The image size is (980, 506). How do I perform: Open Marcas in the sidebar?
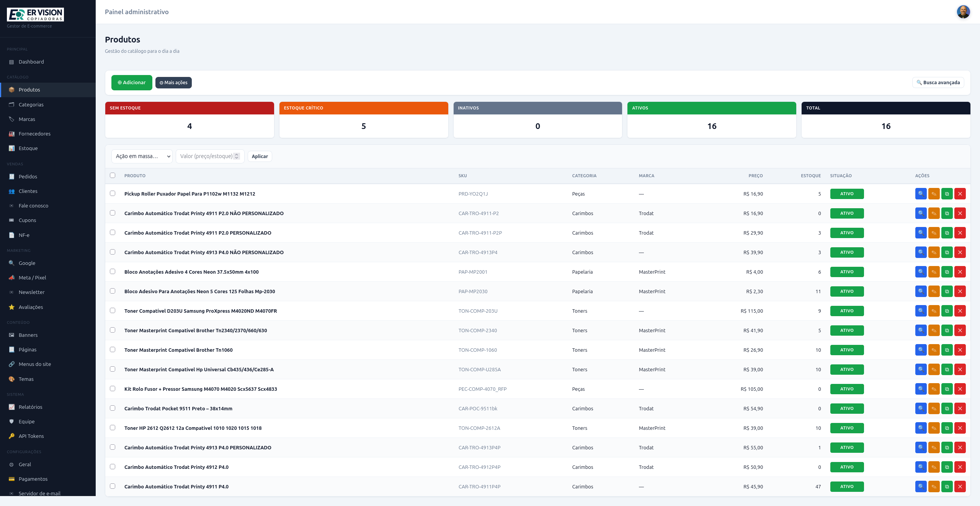click(x=48, y=119)
